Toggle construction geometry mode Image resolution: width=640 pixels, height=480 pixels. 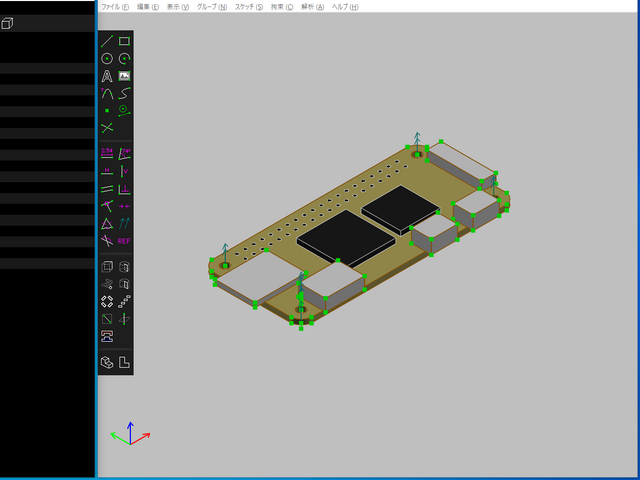pyautogui.click(x=124, y=110)
